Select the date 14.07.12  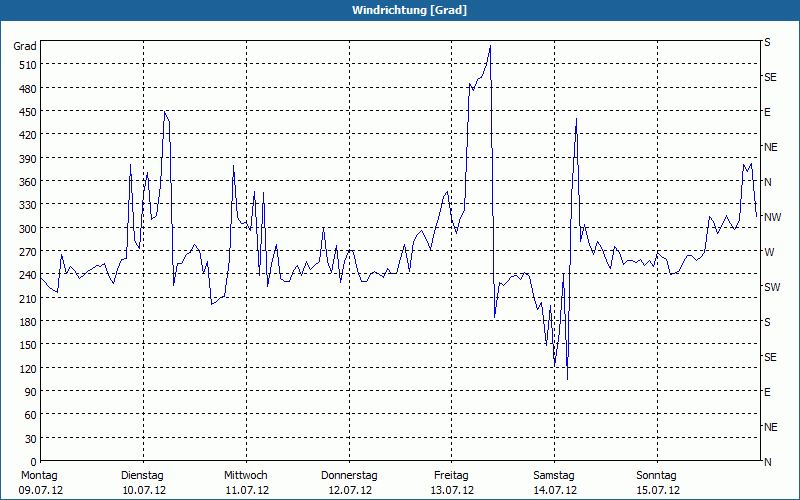556,491
